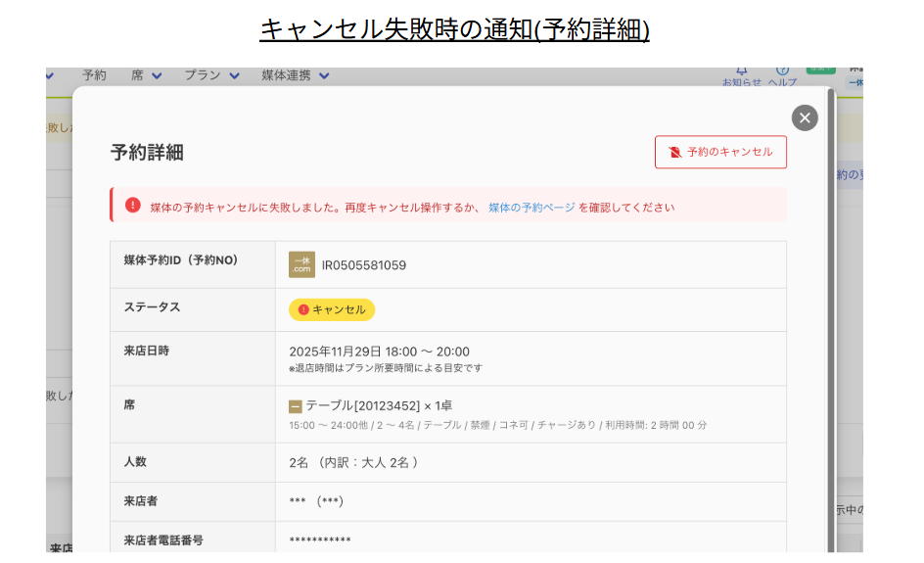Viewport: 924px width, 563px height.
Task: Click the red error alert icon
Action: coord(133,206)
